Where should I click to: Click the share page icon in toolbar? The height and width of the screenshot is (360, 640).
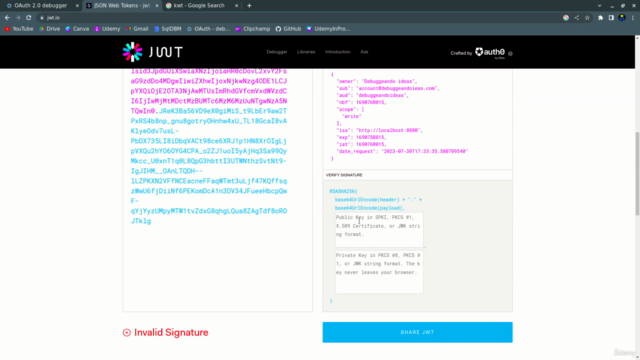577,18
